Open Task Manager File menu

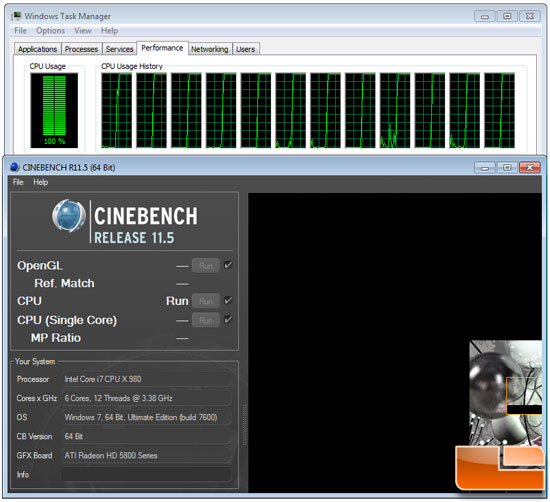coord(20,31)
